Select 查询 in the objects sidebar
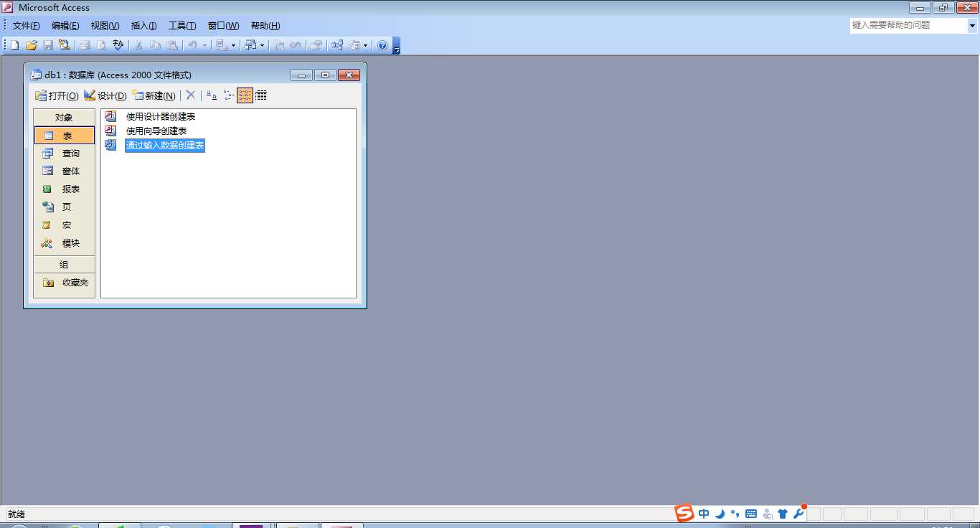The width and height of the screenshot is (980, 528). coord(65,154)
